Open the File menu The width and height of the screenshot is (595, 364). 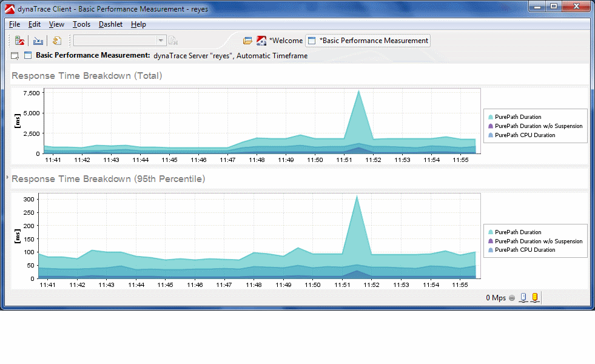[x=15, y=24]
